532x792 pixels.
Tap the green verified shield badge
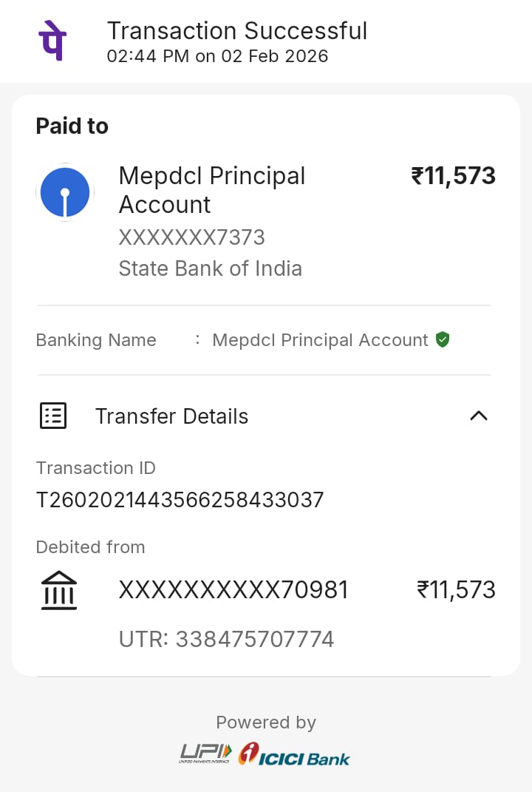pyautogui.click(x=443, y=340)
